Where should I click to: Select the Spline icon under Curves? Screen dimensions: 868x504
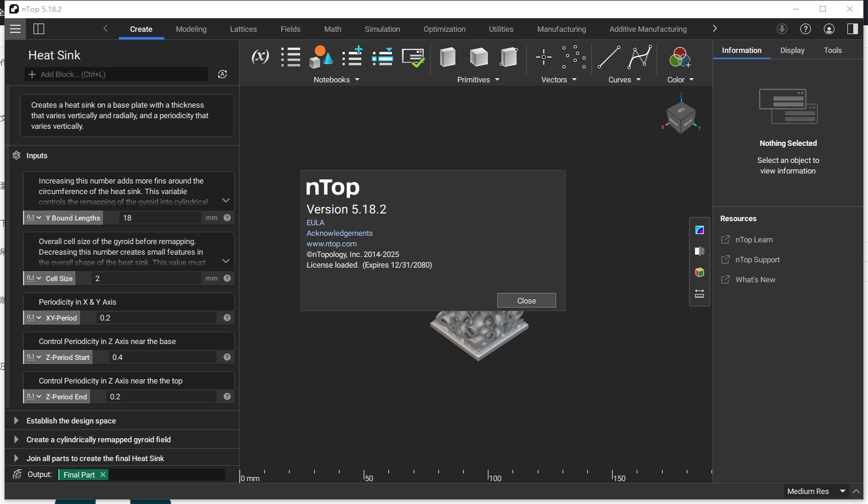(640, 57)
